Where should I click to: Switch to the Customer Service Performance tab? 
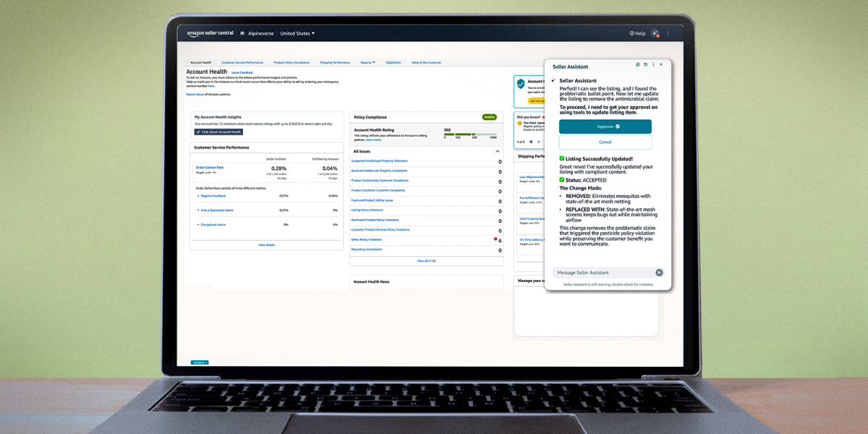tap(242, 62)
